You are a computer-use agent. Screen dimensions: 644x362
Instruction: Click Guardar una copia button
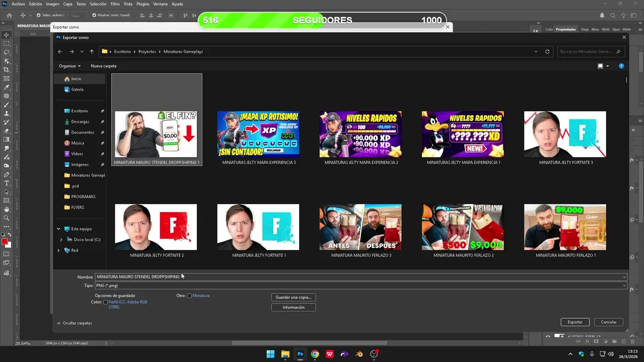click(293, 297)
